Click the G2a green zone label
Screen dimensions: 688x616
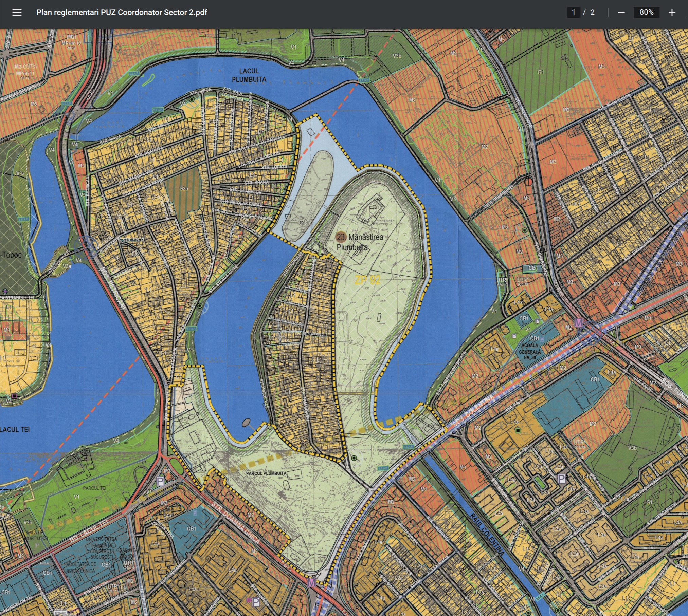[184, 188]
